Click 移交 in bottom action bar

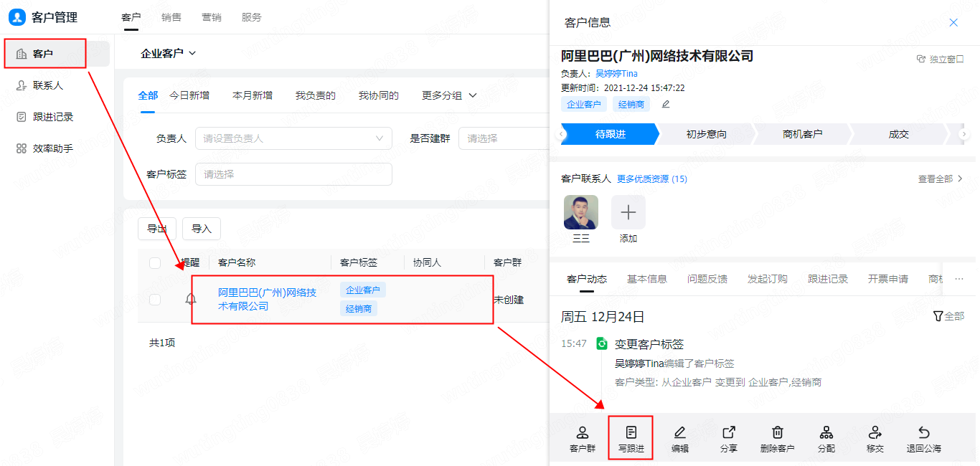pyautogui.click(x=875, y=439)
